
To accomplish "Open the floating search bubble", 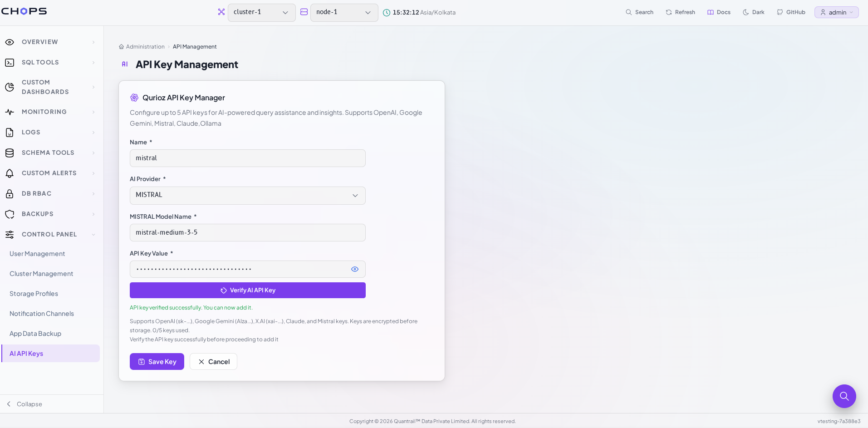I will [844, 396].
